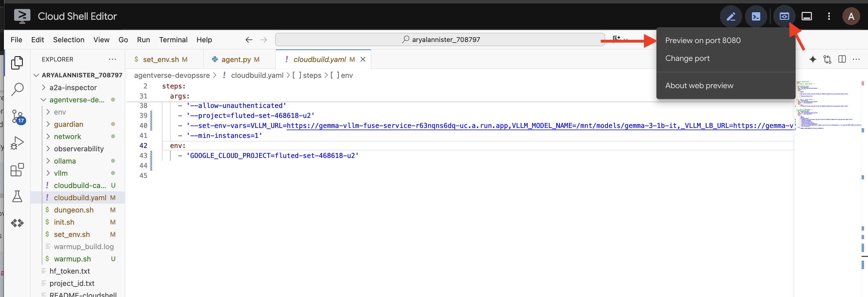Click the Search magnifier in the activity bar

[18, 89]
